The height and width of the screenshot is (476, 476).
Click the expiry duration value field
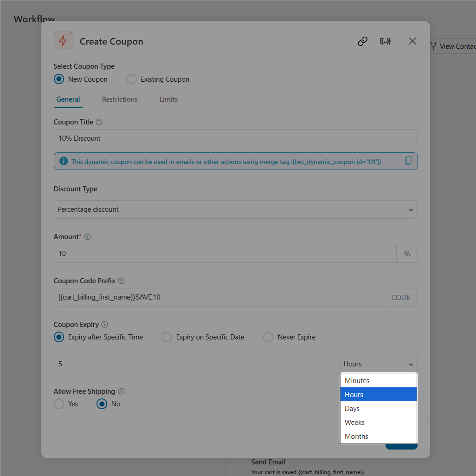click(x=195, y=364)
